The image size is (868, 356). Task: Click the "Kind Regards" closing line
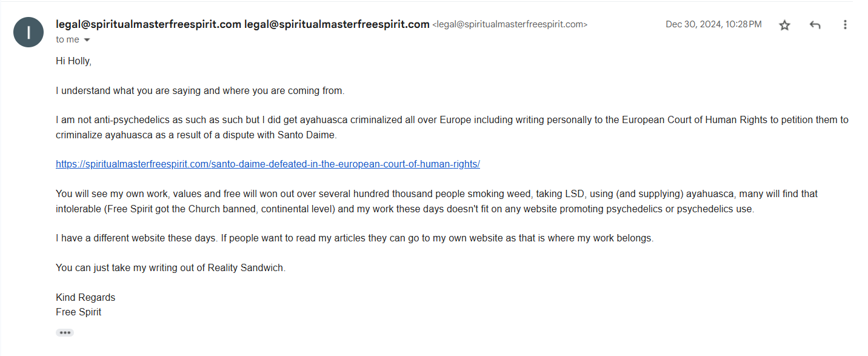click(85, 298)
